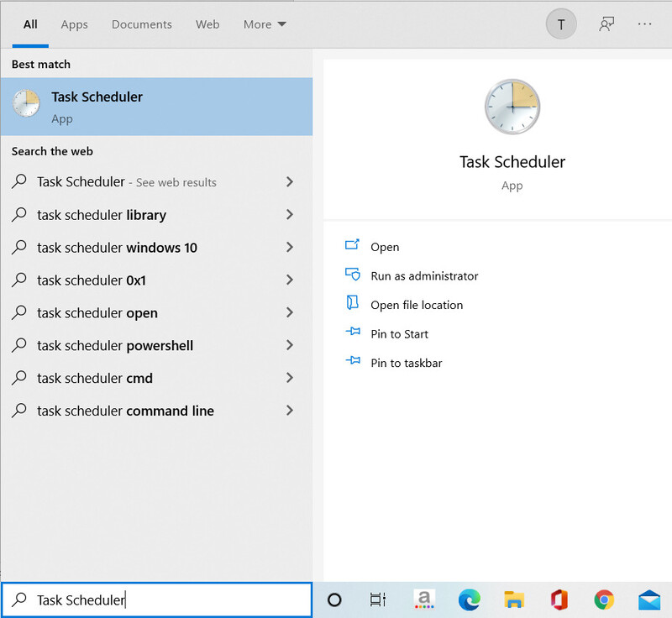The width and height of the screenshot is (672, 618).
Task: Expand the 'Task Scheduler - See web results' arrow
Action: click(290, 182)
